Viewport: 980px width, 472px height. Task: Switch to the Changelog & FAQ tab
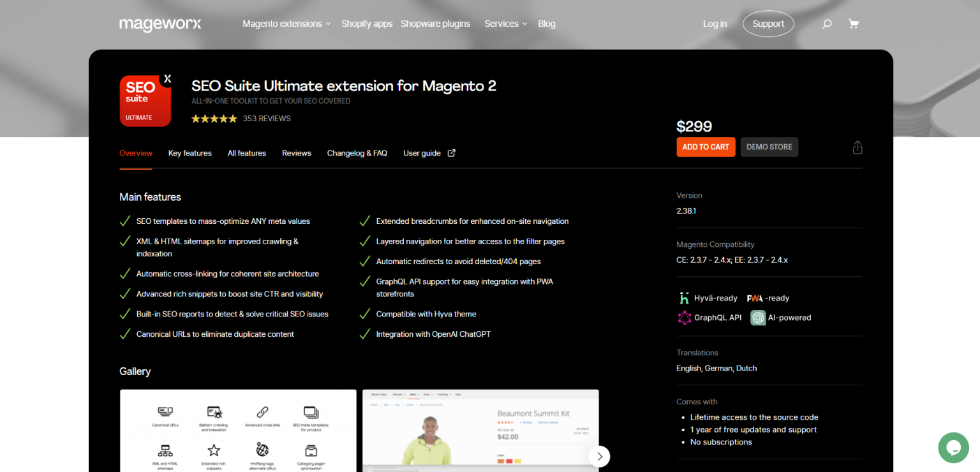[357, 152]
